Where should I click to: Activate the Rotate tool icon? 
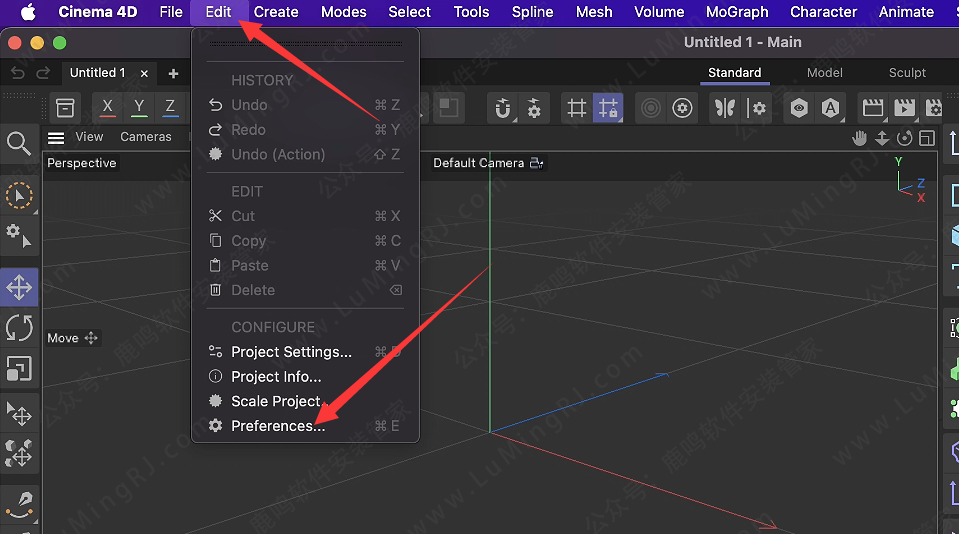[x=19, y=328]
